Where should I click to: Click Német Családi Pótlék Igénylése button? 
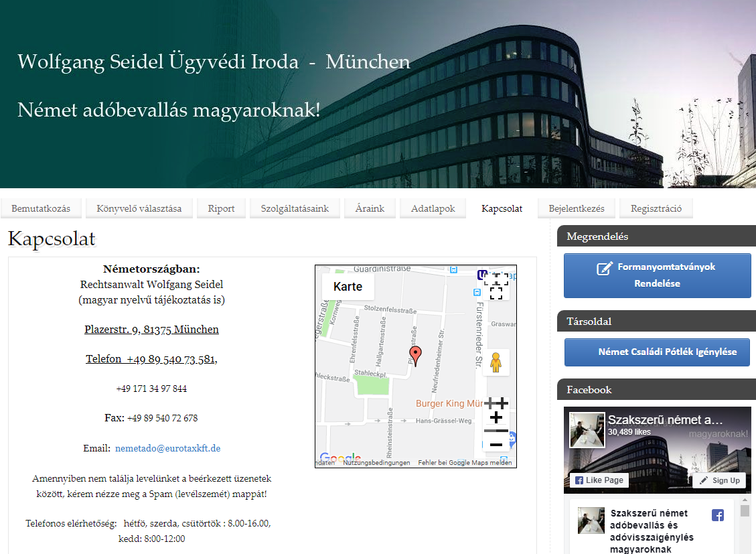657,352
